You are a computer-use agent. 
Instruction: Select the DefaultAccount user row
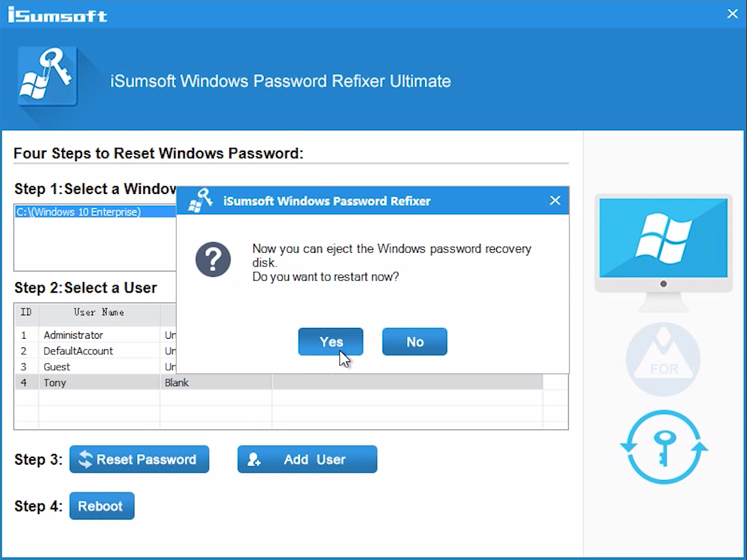click(95, 351)
